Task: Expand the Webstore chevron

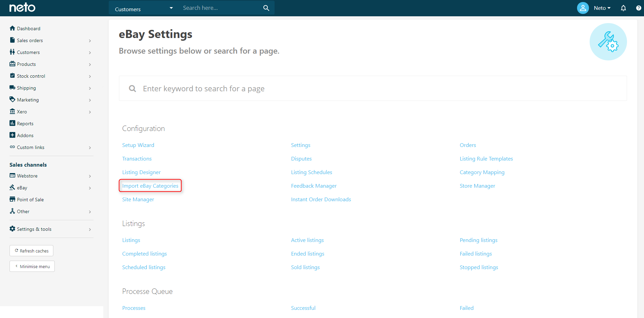Action: pyautogui.click(x=90, y=176)
